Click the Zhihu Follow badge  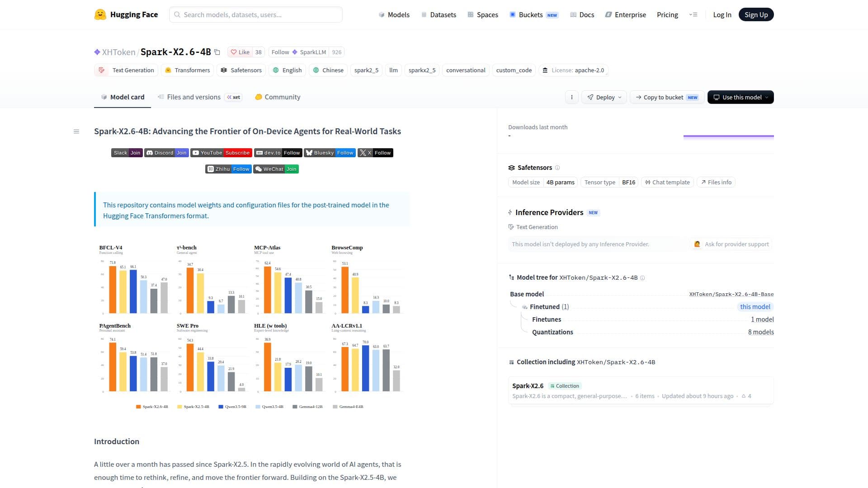pos(228,169)
